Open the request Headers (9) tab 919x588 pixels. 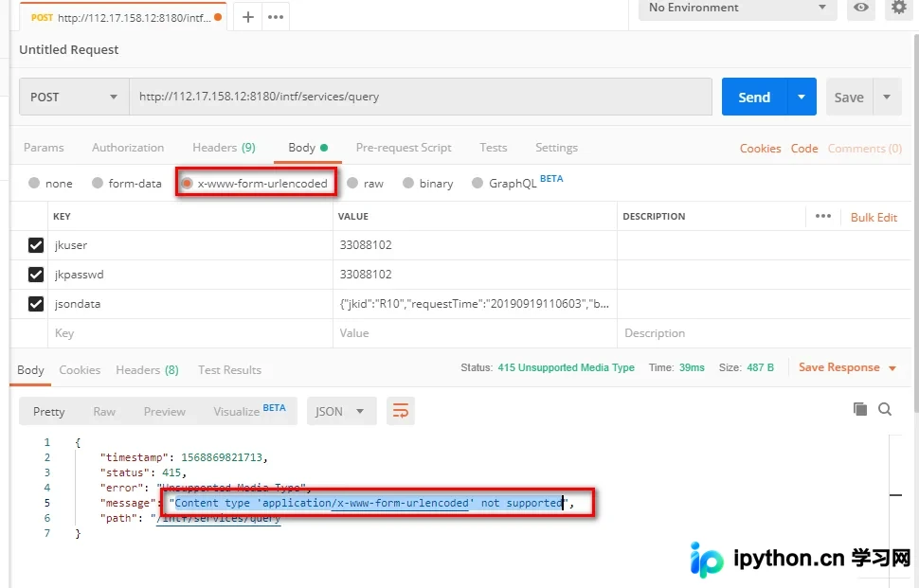[224, 148]
